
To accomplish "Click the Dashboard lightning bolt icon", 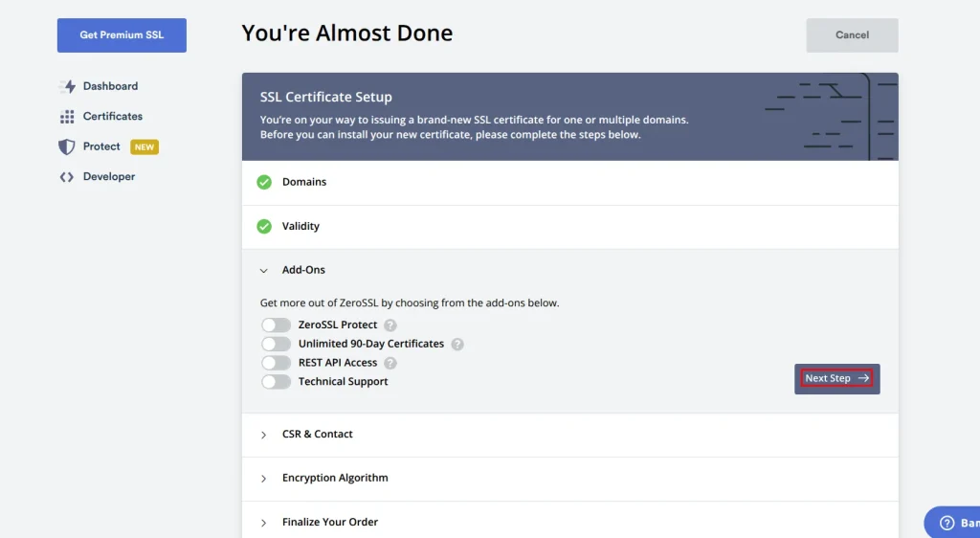I will (x=68, y=86).
